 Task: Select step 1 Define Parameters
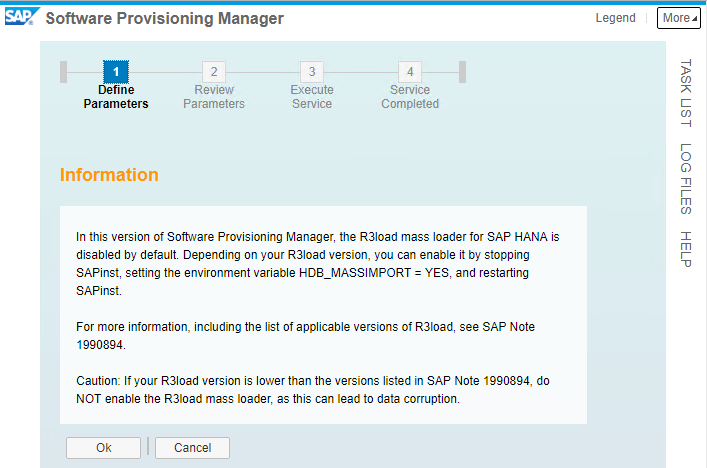(116, 86)
